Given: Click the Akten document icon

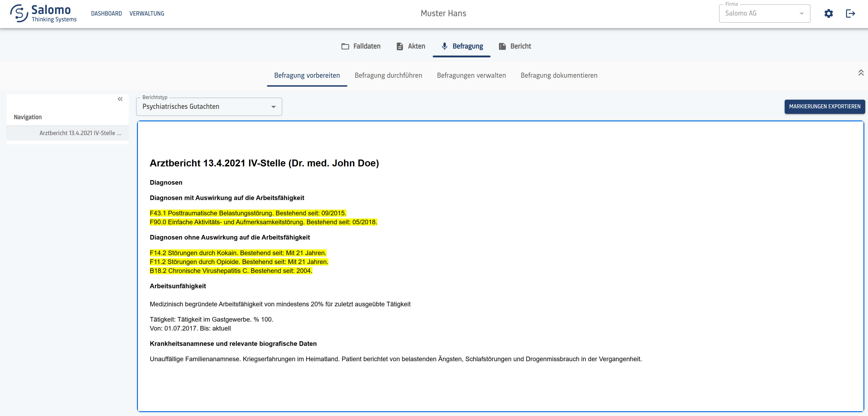Looking at the screenshot, I should point(400,46).
